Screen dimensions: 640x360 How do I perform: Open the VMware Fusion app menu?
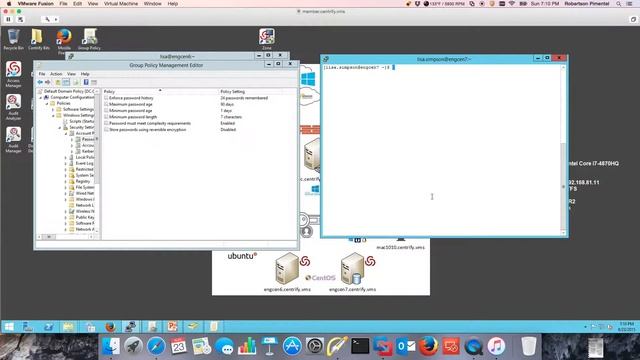[x=36, y=4]
